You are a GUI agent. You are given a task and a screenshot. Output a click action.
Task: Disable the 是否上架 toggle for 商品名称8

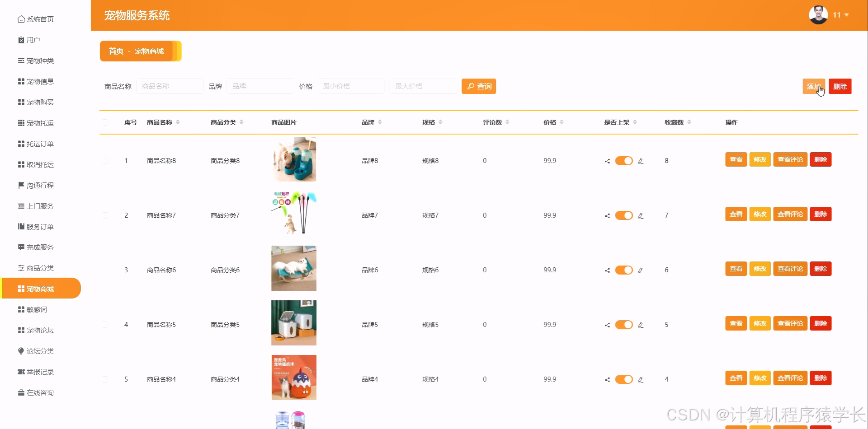coord(624,161)
